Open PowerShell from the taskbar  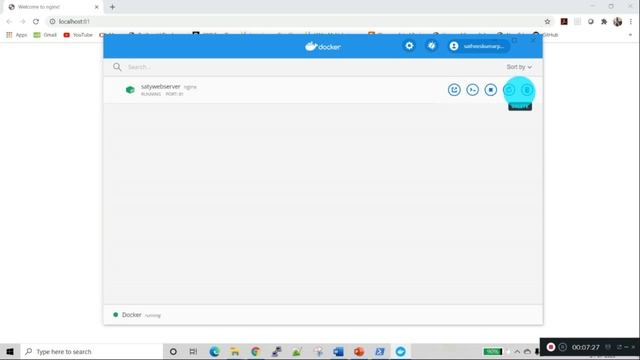coord(380,351)
